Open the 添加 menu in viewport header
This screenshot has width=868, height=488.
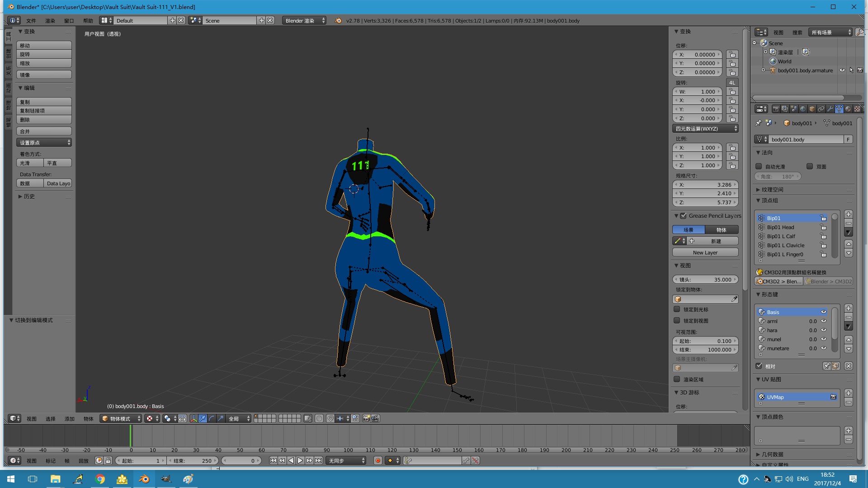(x=69, y=419)
